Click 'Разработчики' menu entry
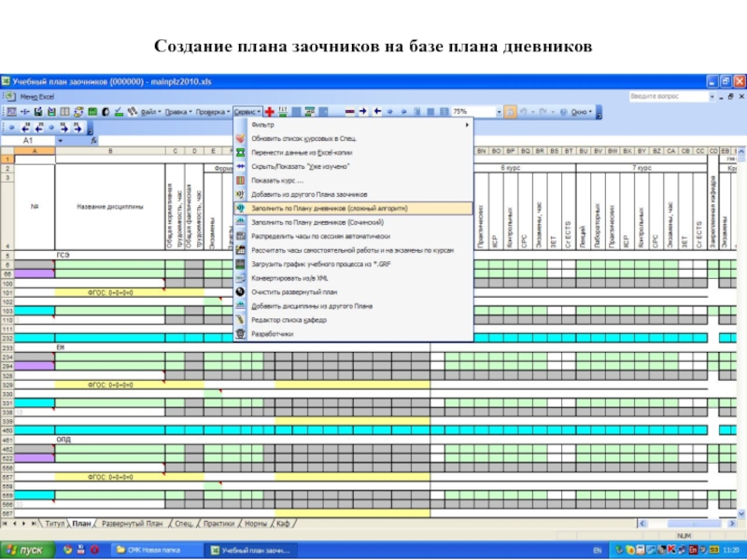Screen dimensions: 747x560 point(272,333)
